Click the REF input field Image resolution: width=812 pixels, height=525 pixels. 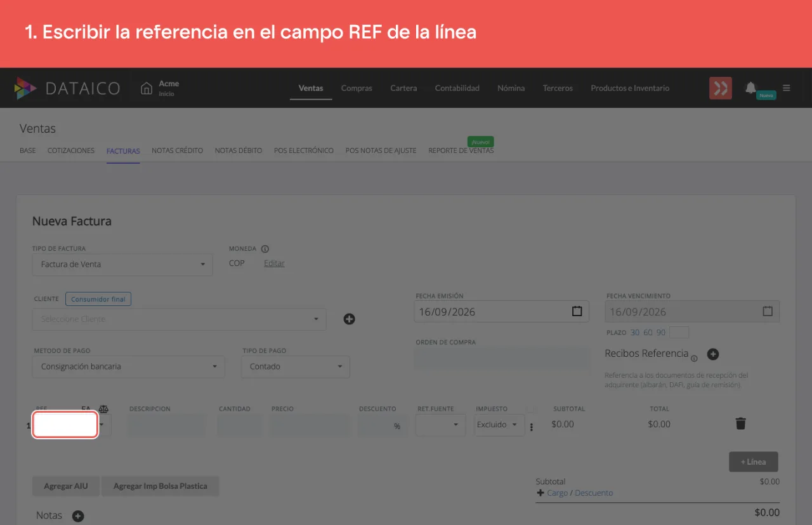pyautogui.click(x=65, y=425)
